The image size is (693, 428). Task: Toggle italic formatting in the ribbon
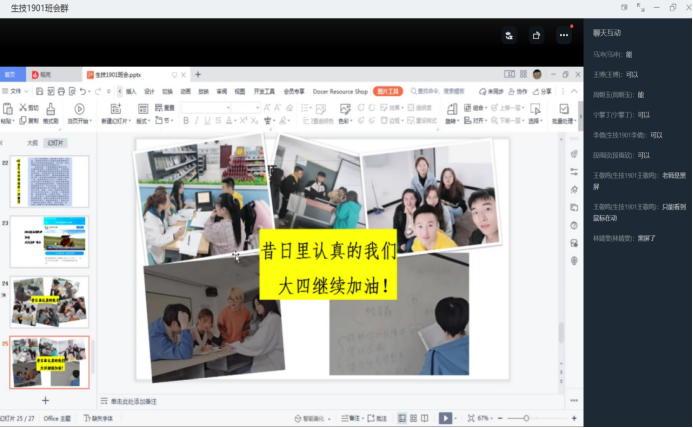(x=199, y=120)
